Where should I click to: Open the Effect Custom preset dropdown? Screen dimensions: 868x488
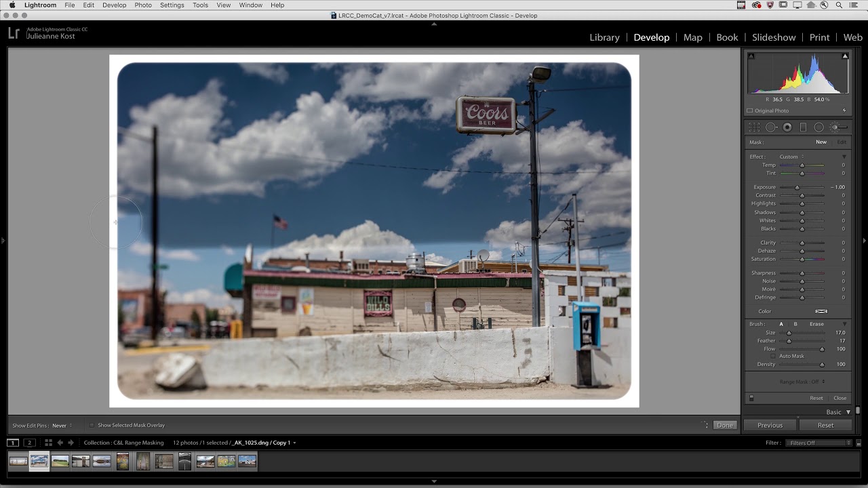(791, 157)
